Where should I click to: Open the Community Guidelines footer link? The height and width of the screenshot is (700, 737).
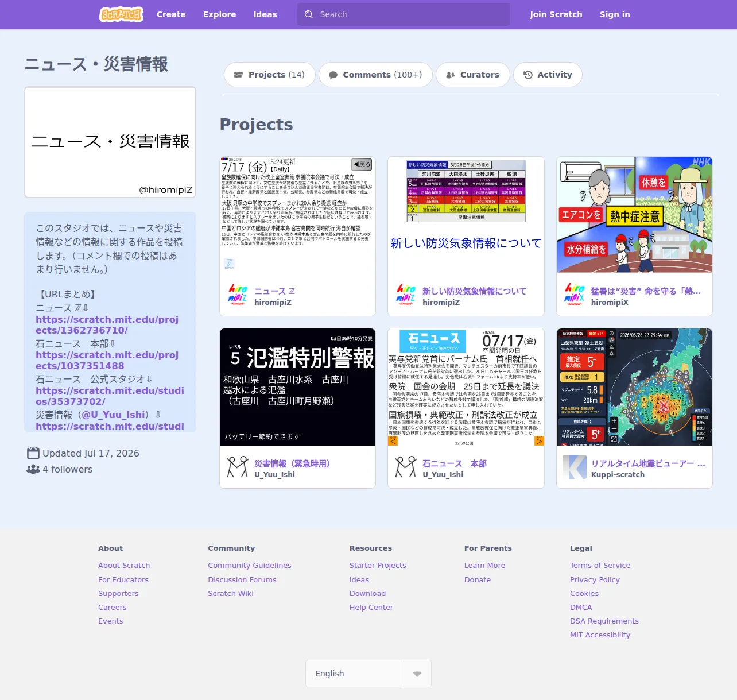click(250, 566)
